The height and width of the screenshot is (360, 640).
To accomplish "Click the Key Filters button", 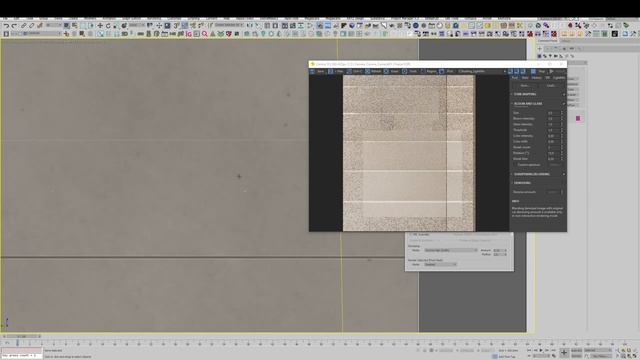I will (x=602, y=356).
